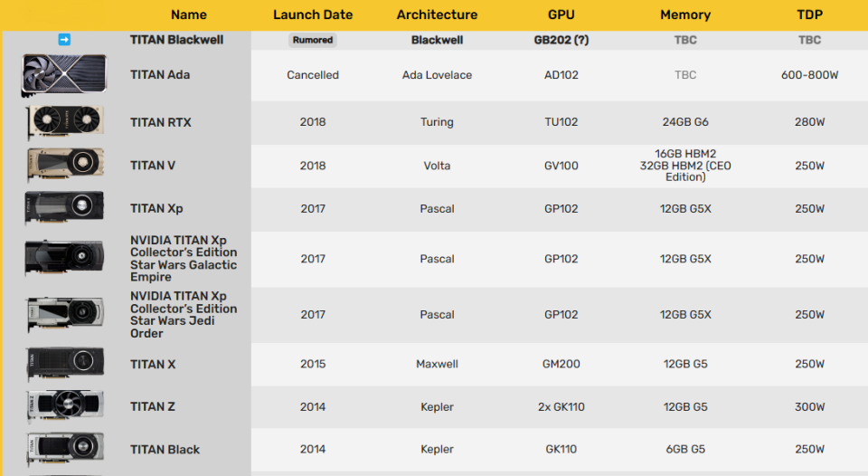Click the 2015 launch date for TITAN X
868x476 pixels.
[x=313, y=364]
